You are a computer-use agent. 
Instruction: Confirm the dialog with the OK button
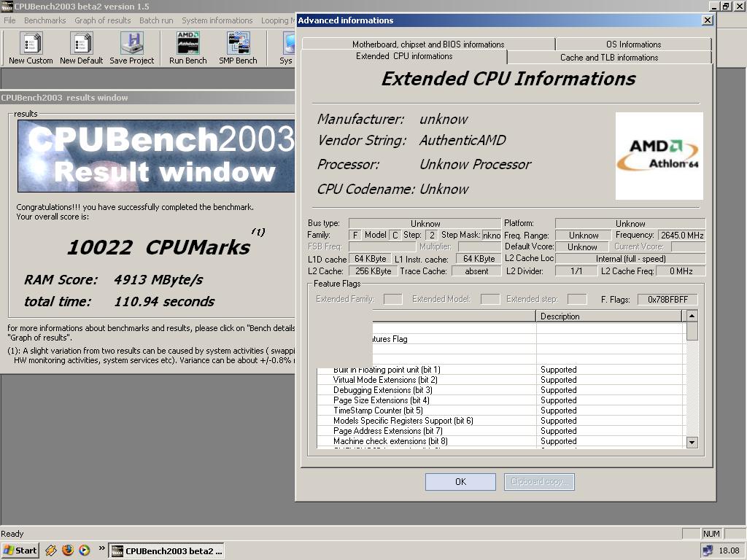click(x=461, y=481)
